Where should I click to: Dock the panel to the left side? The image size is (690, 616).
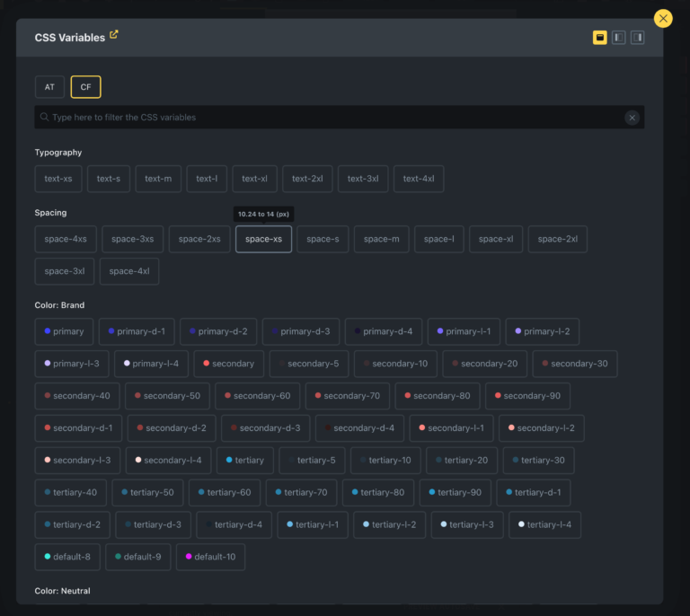[618, 38]
